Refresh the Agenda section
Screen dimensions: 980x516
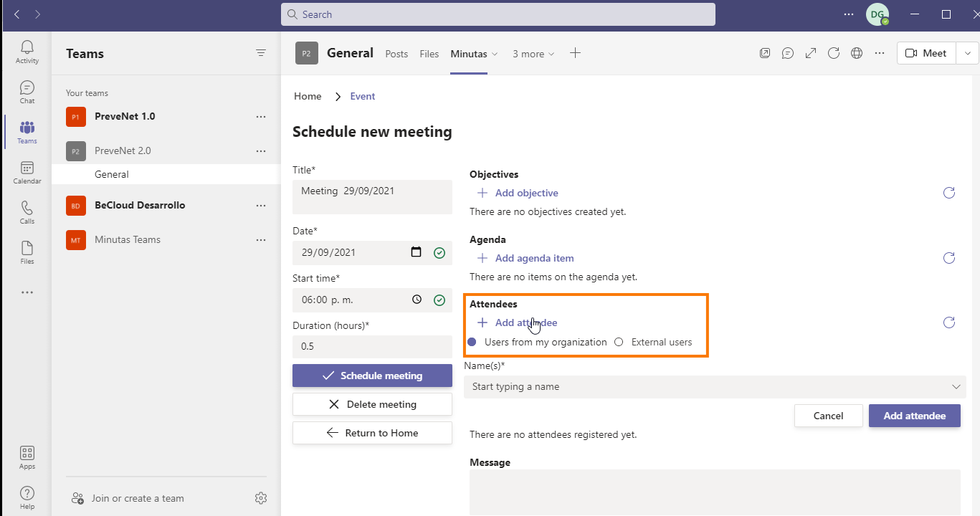pyautogui.click(x=949, y=258)
